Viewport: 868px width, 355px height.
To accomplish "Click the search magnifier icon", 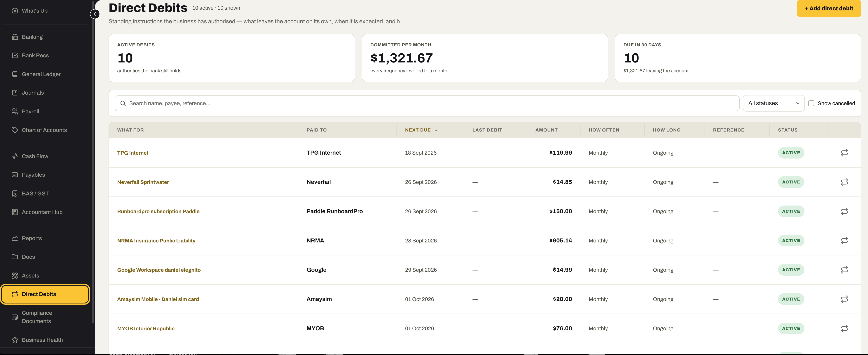I will point(123,103).
